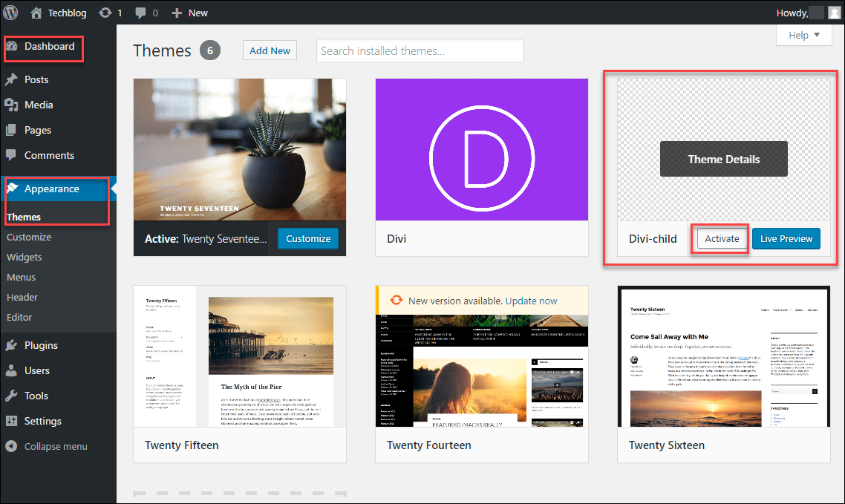
Task: Click the WordPress logo icon
Action: coord(11,13)
